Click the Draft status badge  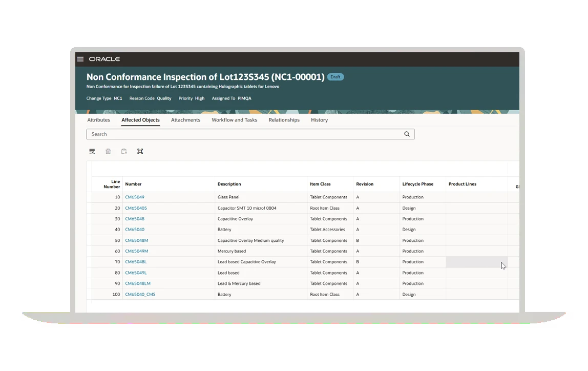click(x=335, y=77)
